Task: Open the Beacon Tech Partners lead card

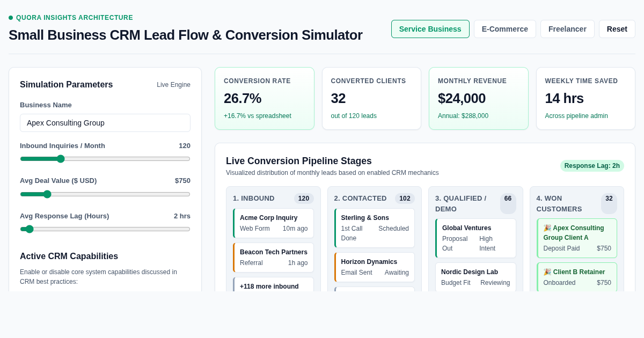Action: tap(274, 258)
